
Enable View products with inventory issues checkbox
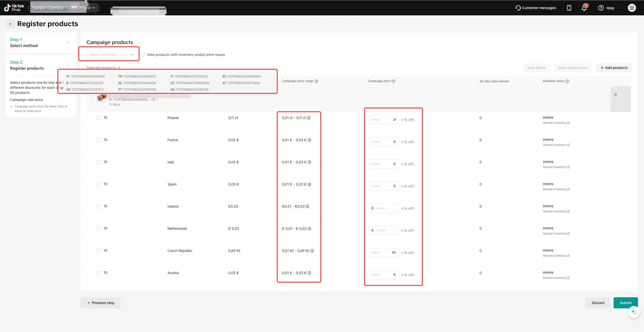pyautogui.click(x=143, y=55)
